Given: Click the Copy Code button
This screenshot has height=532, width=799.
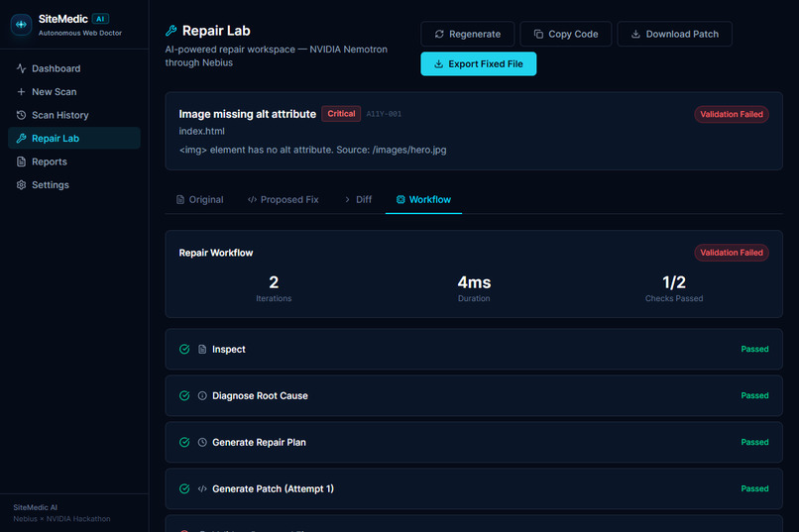Looking at the screenshot, I should click(566, 34).
